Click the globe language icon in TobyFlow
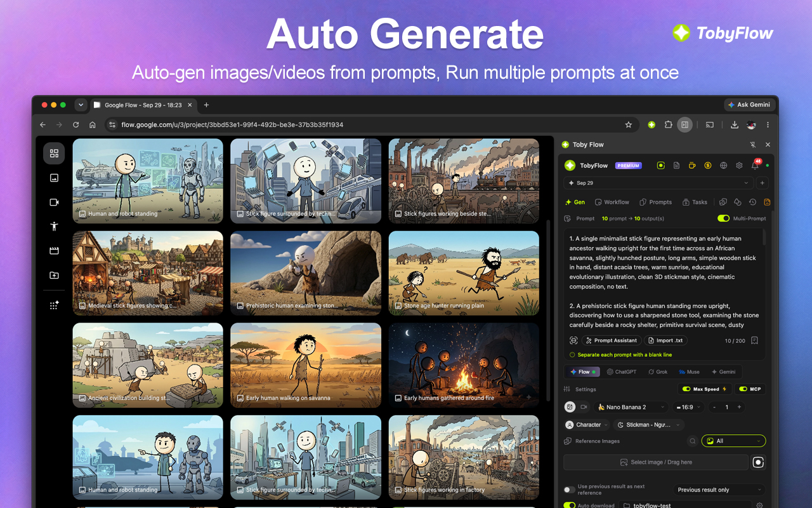 tap(723, 166)
